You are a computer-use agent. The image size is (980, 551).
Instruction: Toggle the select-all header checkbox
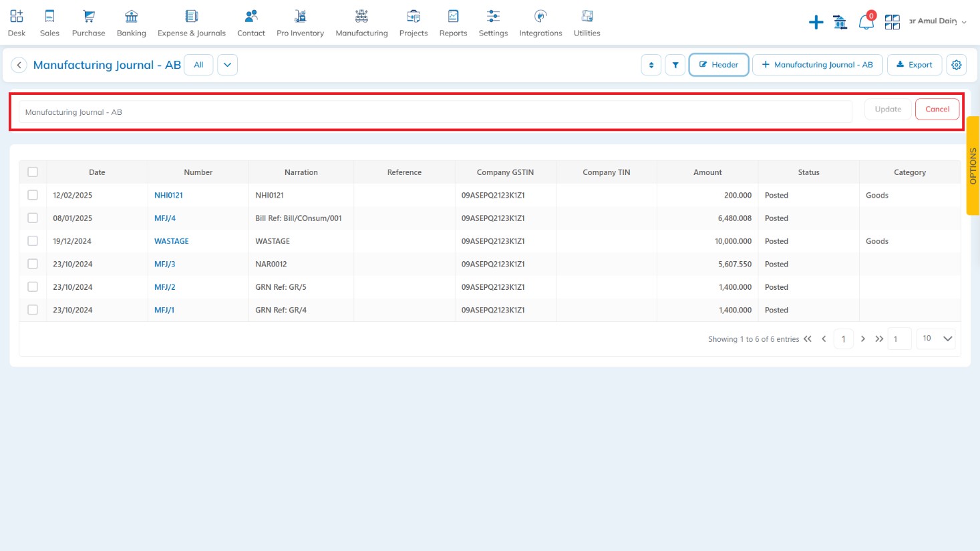33,172
